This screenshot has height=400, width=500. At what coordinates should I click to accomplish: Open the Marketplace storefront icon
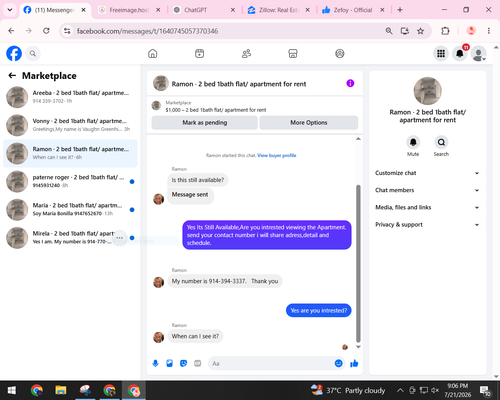[x=293, y=53]
